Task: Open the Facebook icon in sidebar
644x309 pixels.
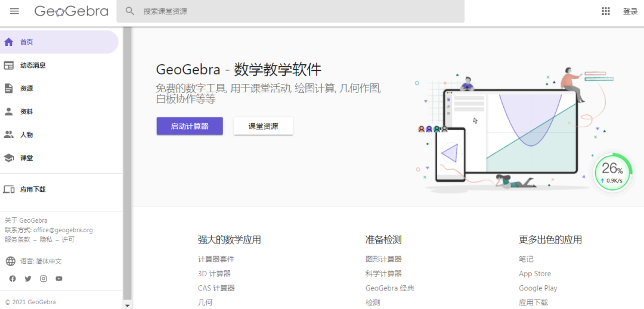Action: pyautogui.click(x=13, y=279)
